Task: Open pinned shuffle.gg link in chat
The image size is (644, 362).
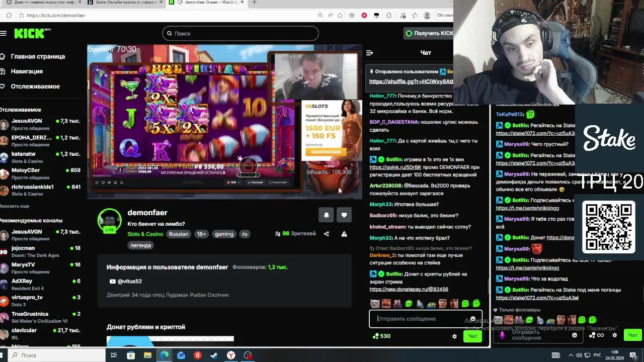Action: (x=411, y=81)
